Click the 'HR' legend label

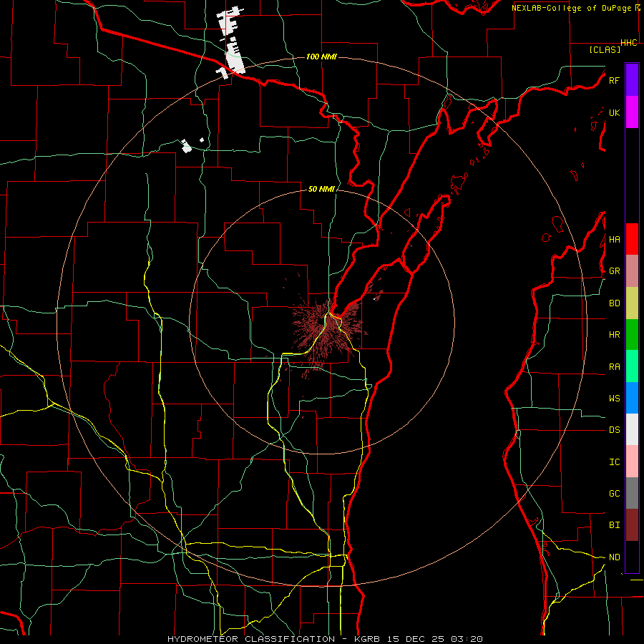(614, 335)
